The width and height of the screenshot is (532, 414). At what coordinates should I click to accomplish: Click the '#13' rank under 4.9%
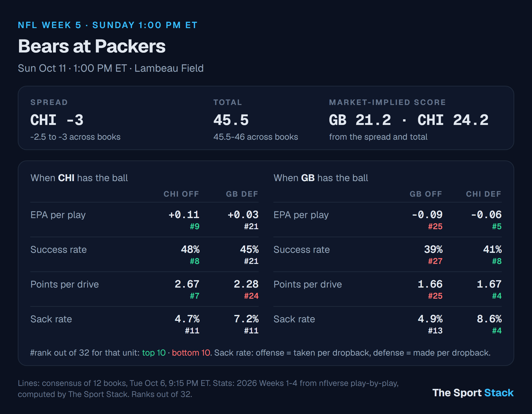coord(435,330)
